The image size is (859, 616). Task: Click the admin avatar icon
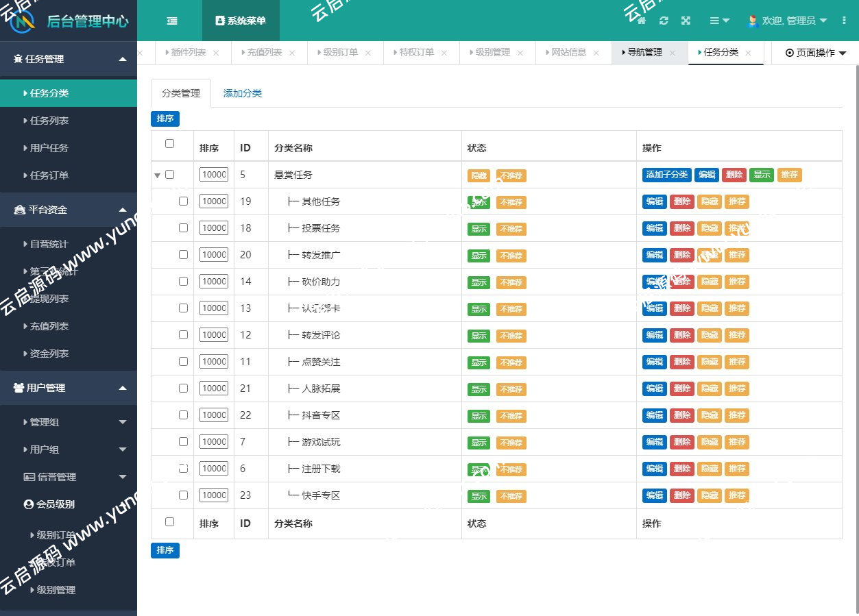752,21
